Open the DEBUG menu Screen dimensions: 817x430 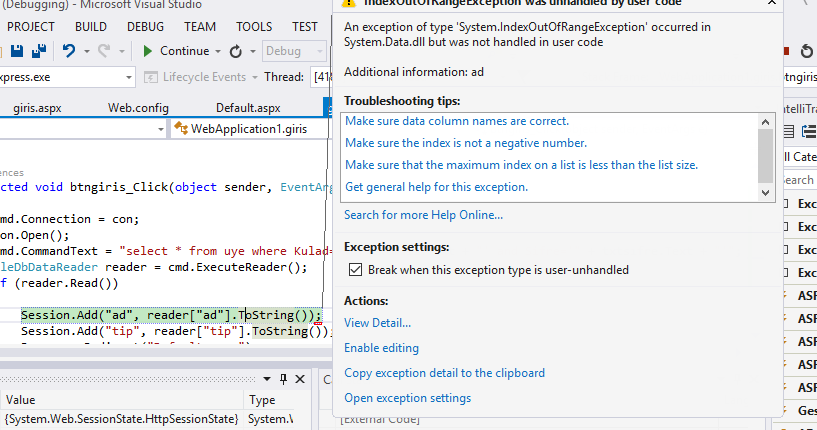[x=145, y=27]
